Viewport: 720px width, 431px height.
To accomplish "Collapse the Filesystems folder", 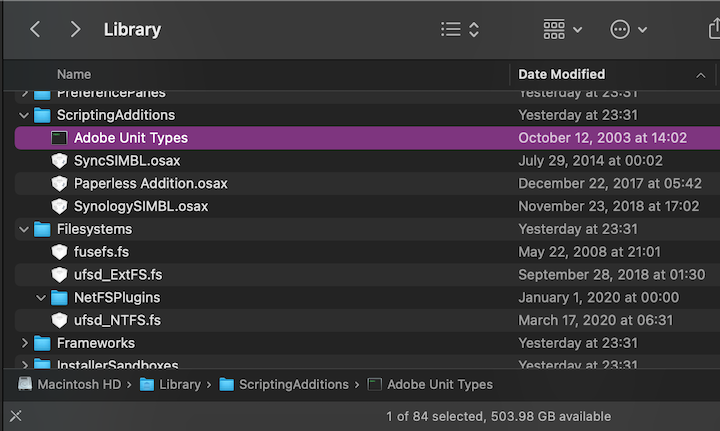I will (24, 229).
